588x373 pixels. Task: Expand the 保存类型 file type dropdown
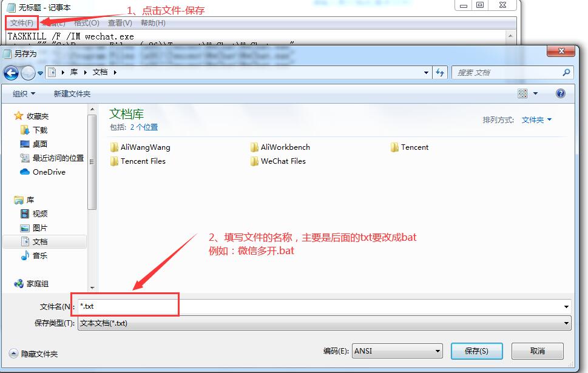coord(325,323)
